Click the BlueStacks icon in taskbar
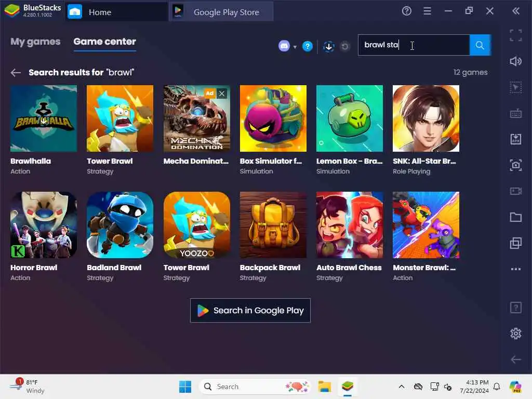Viewport: 532px width, 399px height. click(x=348, y=387)
